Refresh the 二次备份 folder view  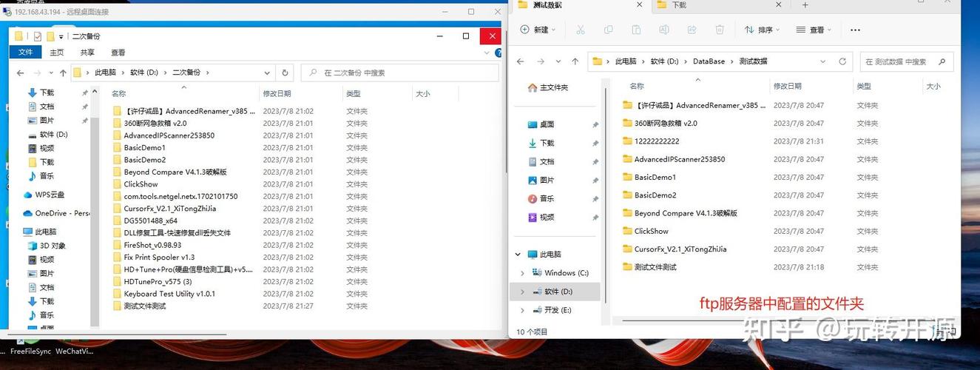click(285, 73)
